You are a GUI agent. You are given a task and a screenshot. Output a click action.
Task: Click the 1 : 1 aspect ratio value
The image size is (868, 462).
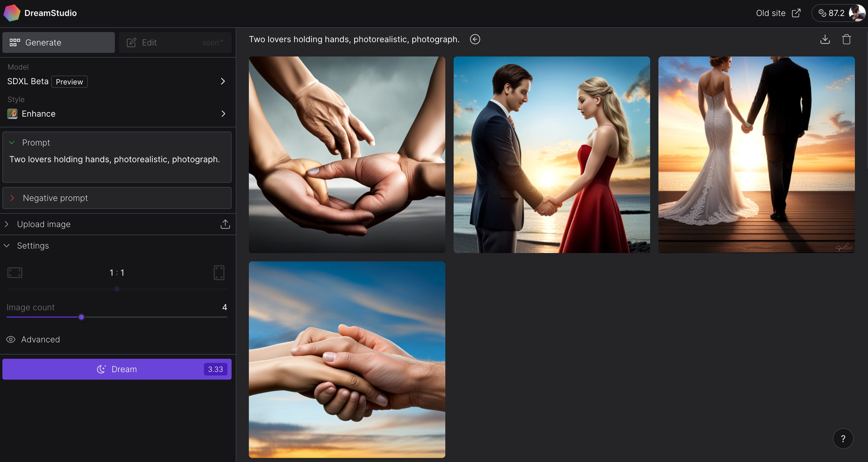point(117,273)
